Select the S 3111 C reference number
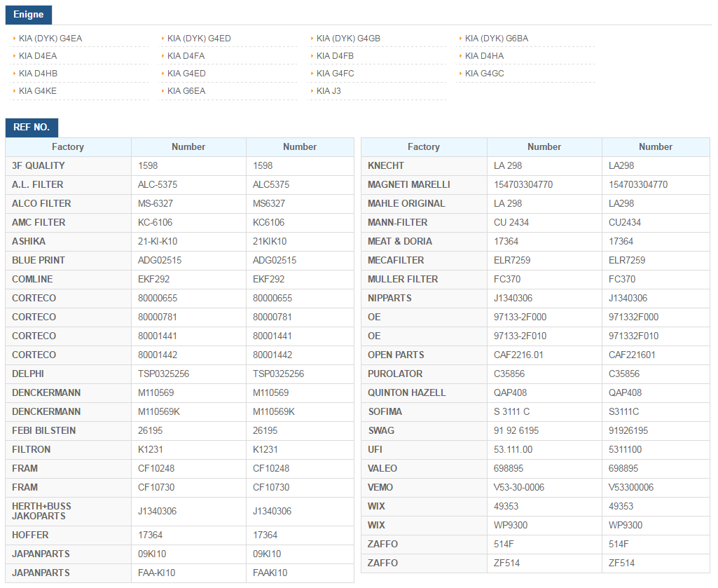Image resolution: width=718 pixels, height=588 pixels. [511, 412]
